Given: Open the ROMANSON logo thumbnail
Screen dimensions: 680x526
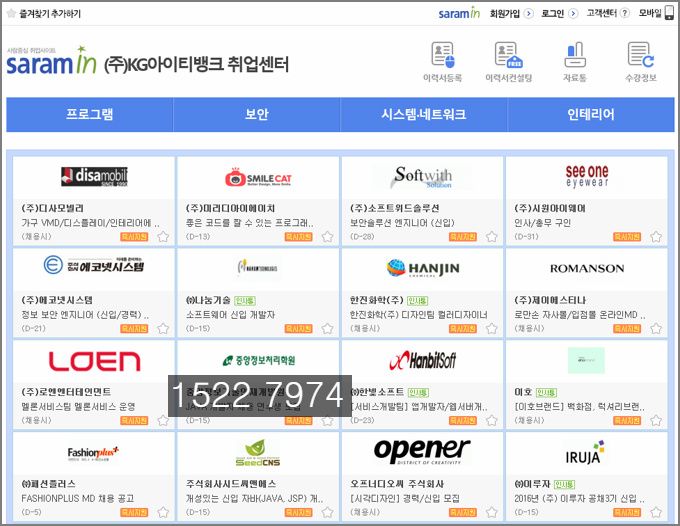Looking at the screenshot, I should (x=587, y=268).
